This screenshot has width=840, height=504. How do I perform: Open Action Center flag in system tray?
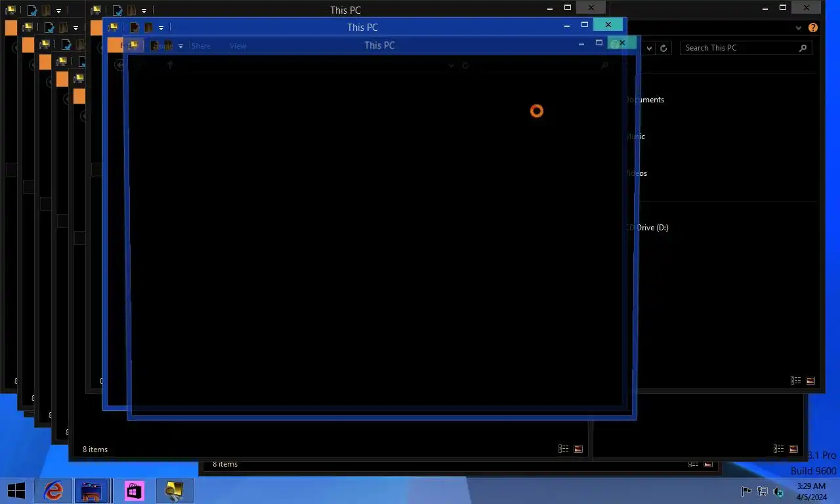tap(746, 492)
